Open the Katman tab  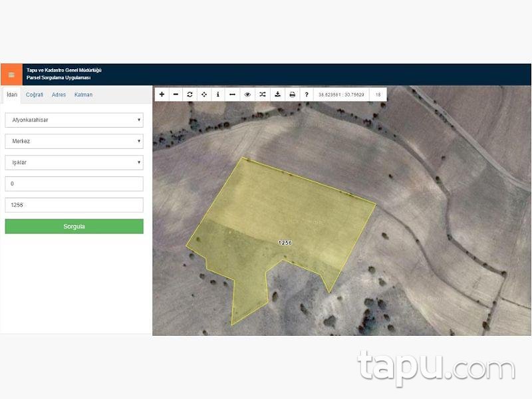pos(83,94)
